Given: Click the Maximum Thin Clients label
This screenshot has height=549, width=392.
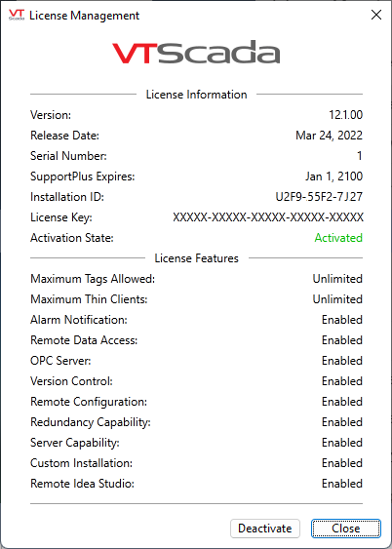Looking at the screenshot, I should pyautogui.click(x=89, y=299).
